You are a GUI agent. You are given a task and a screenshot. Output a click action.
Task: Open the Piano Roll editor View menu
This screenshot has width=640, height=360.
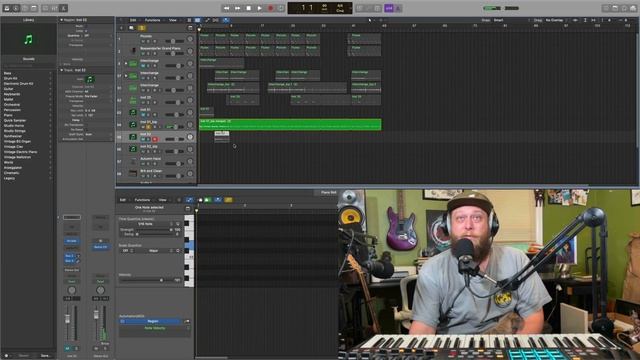pos(162,200)
